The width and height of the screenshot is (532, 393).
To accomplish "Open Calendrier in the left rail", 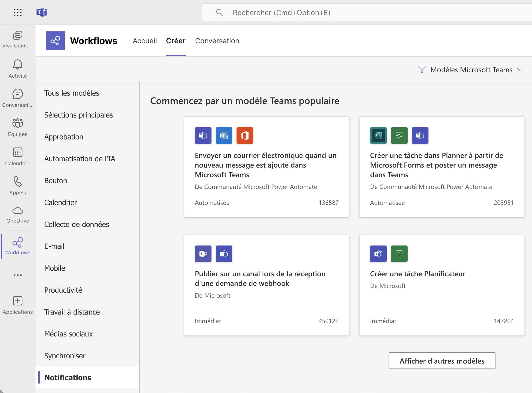I will click(17, 156).
